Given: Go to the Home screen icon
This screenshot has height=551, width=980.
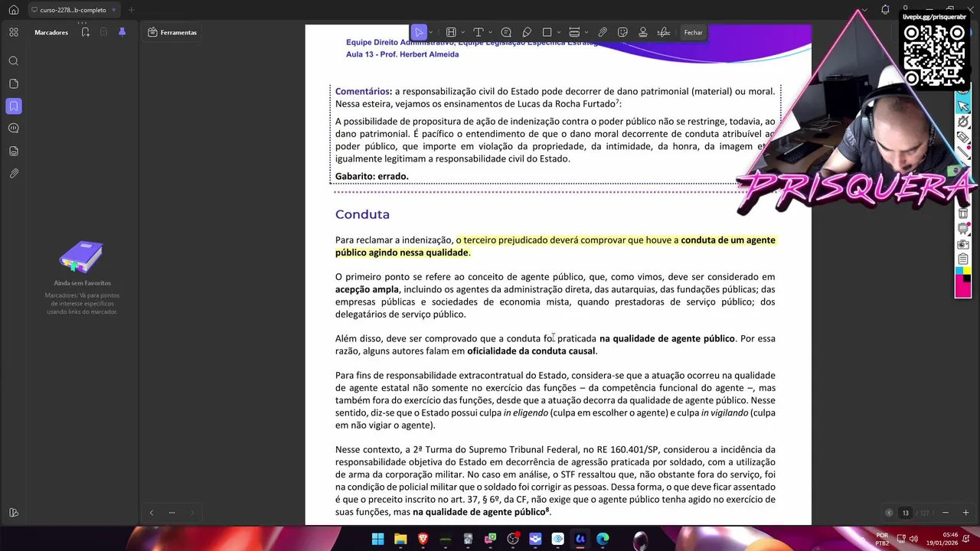Looking at the screenshot, I should [13, 10].
